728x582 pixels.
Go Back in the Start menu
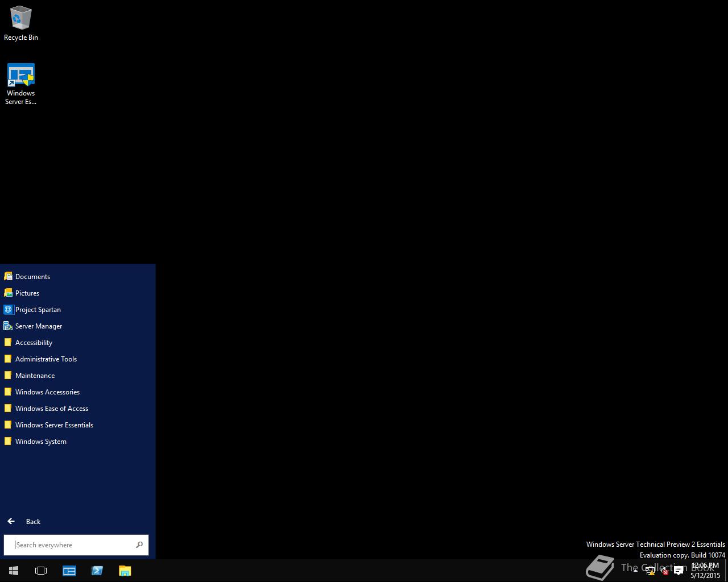[24, 521]
